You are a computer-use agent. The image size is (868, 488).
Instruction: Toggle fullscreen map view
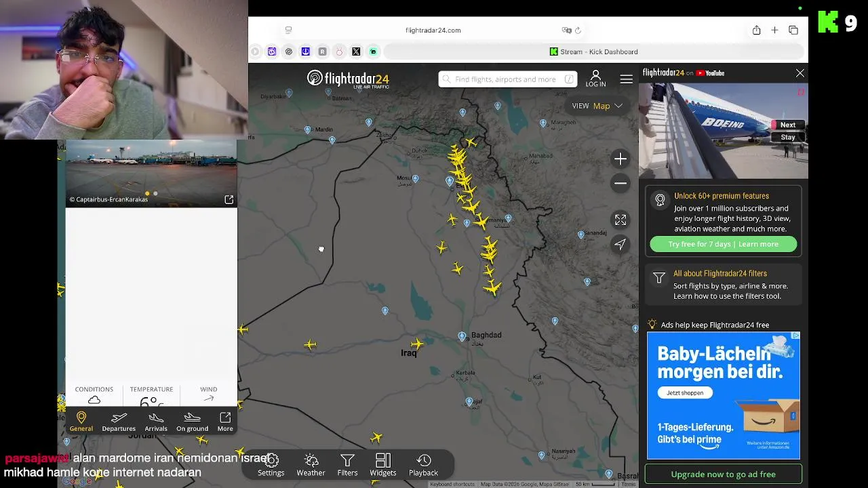point(620,220)
